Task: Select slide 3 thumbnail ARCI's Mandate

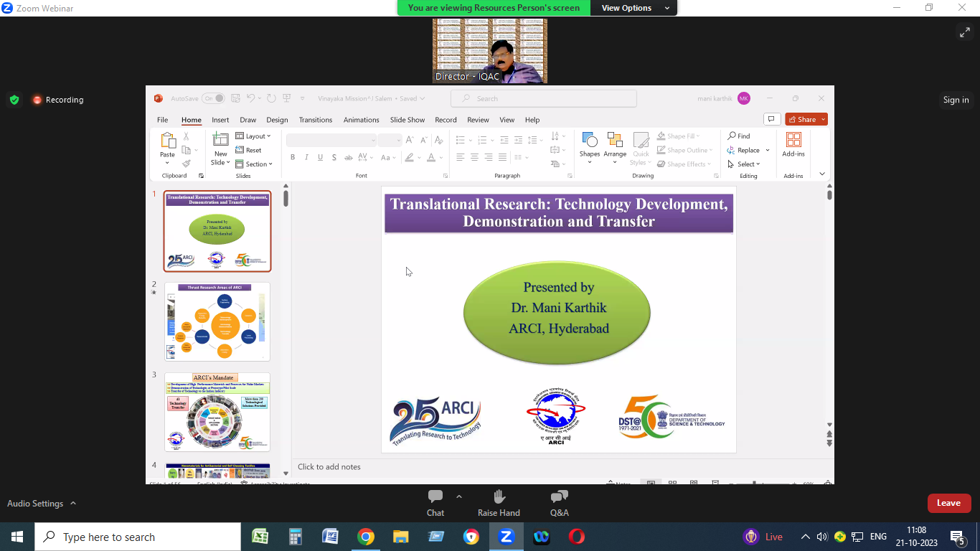Action: pos(217,412)
